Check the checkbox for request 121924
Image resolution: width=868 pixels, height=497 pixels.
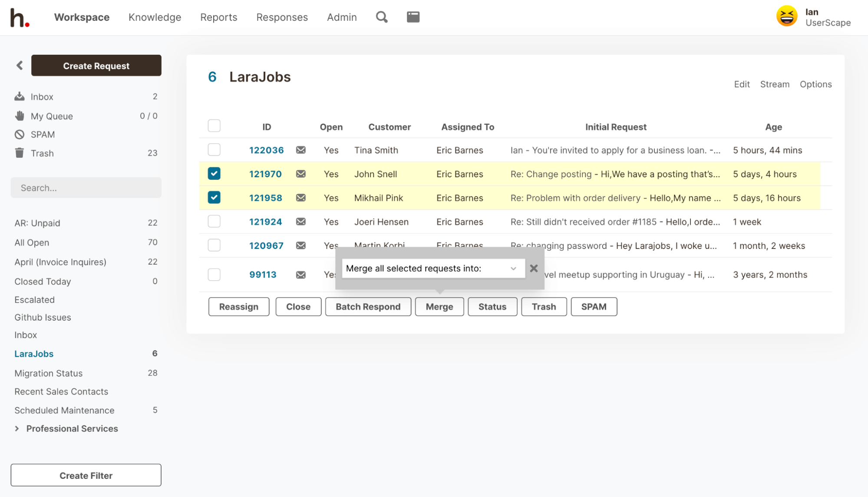point(214,222)
